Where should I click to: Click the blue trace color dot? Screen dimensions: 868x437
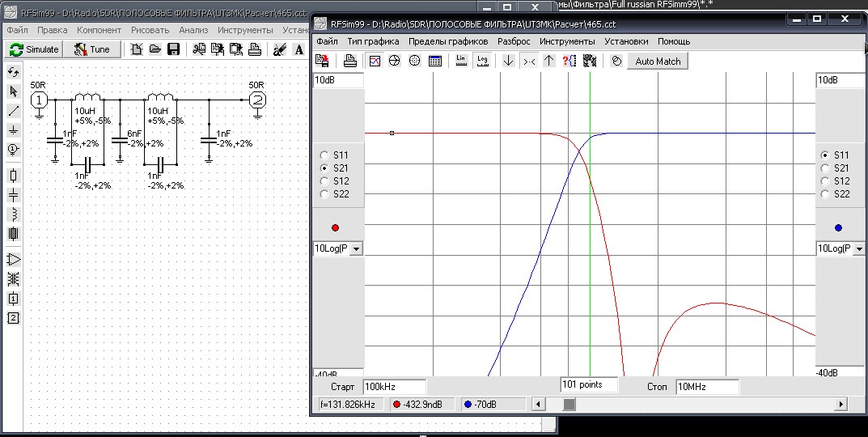click(838, 227)
